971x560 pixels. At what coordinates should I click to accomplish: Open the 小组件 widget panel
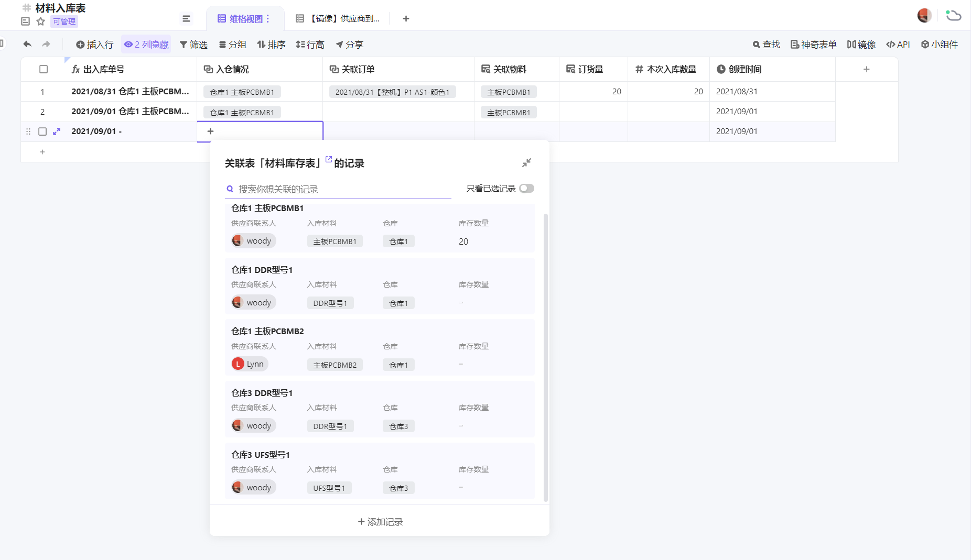point(940,45)
